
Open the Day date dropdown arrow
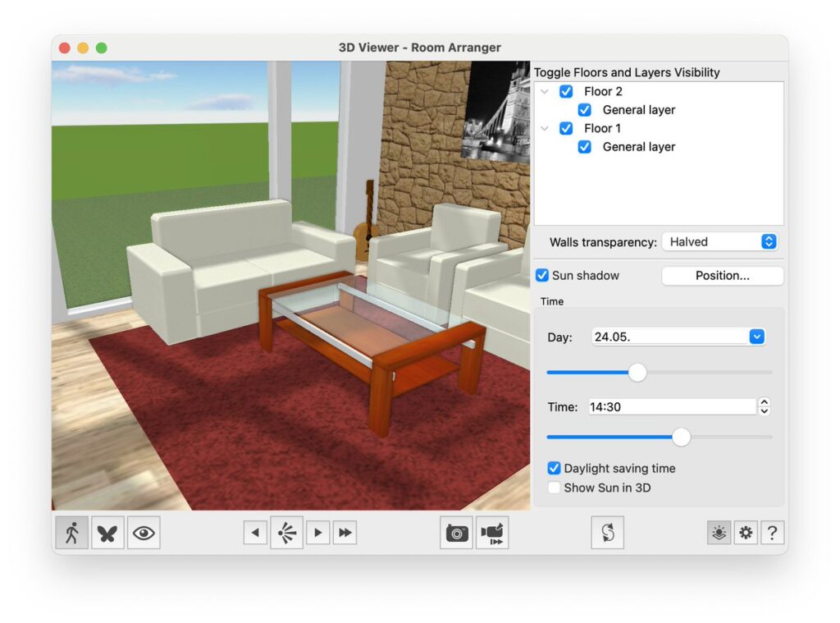757,337
